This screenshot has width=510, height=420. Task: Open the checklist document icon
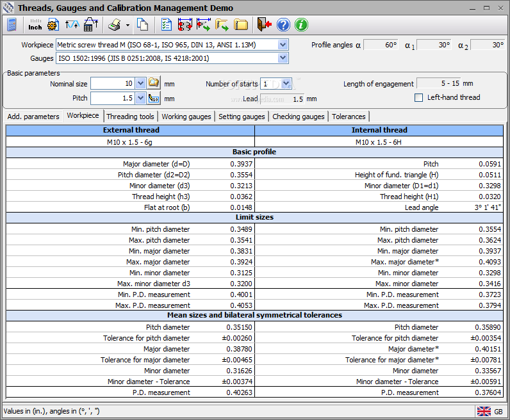click(x=167, y=25)
